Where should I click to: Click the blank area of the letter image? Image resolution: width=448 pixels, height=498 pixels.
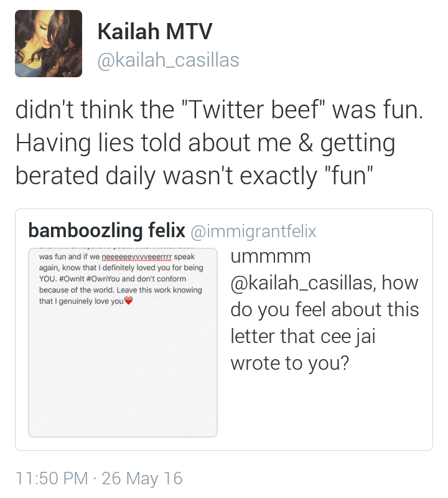(123, 372)
